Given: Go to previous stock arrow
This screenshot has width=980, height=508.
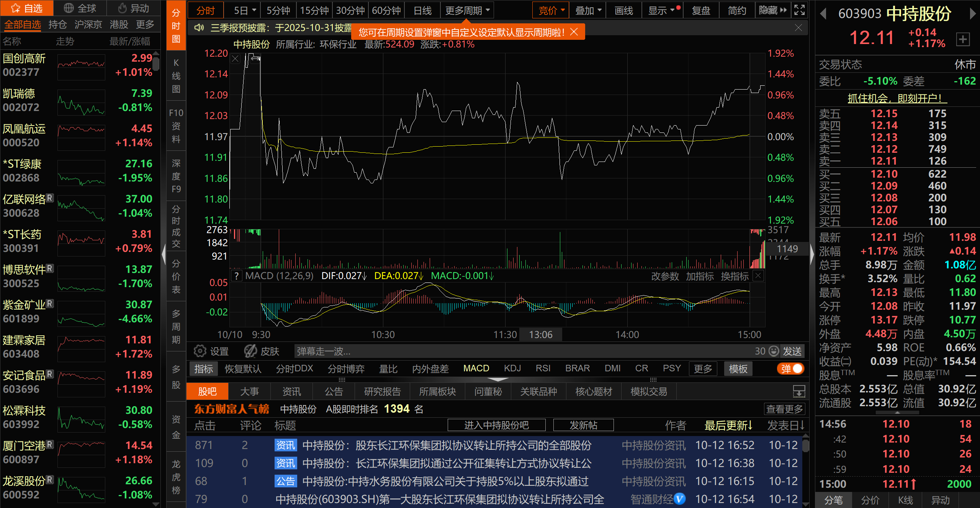Looking at the screenshot, I should pyautogui.click(x=823, y=14).
